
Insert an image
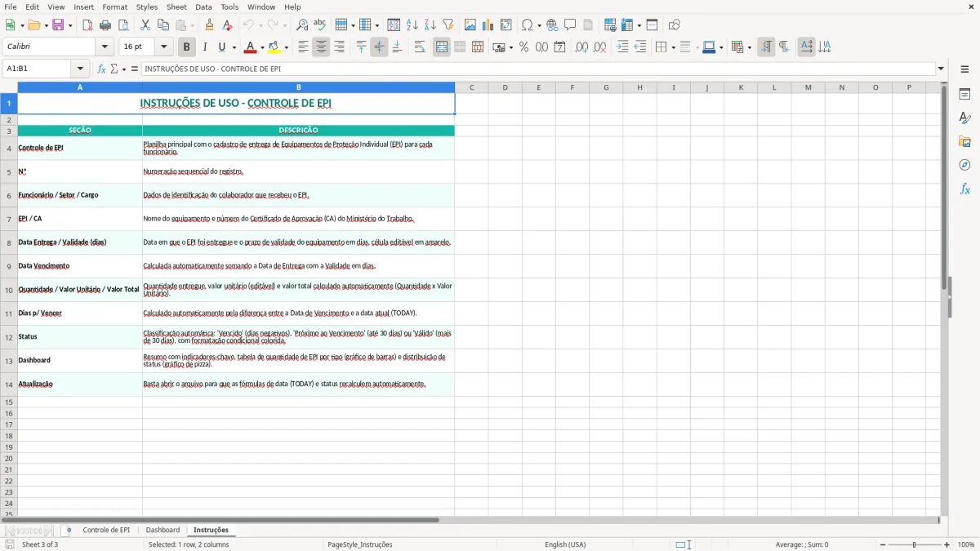pyautogui.click(x=470, y=25)
